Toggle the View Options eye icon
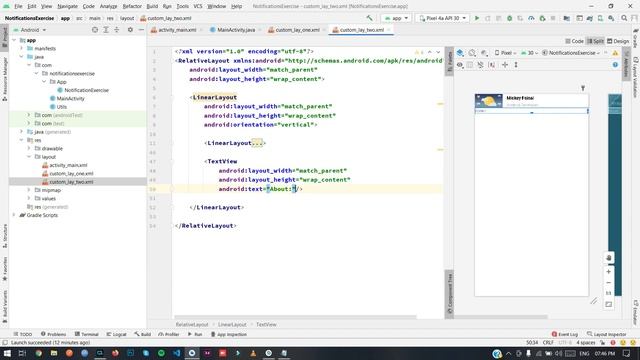Screen dimensions: 640x360 pyautogui.click(x=460, y=65)
